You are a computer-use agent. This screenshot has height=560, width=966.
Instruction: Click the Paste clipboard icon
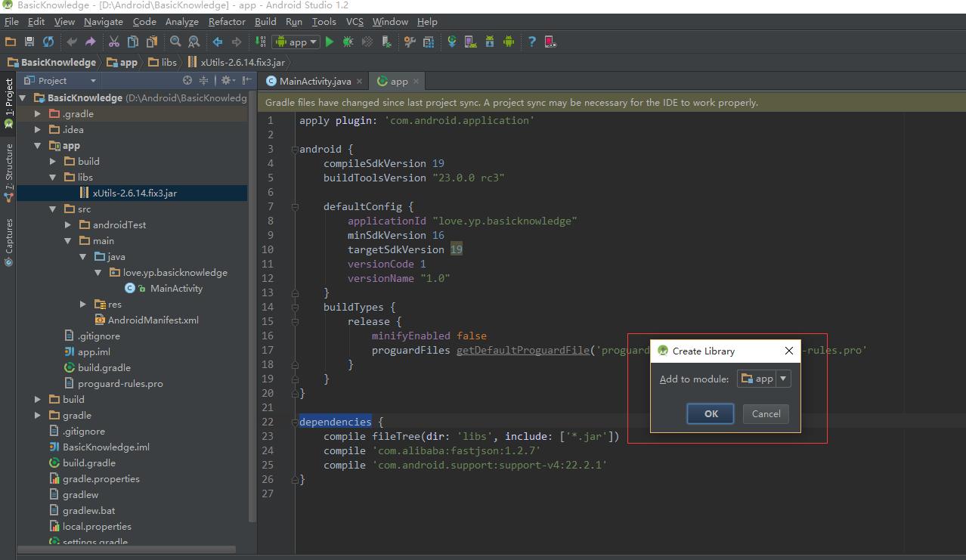tap(152, 42)
